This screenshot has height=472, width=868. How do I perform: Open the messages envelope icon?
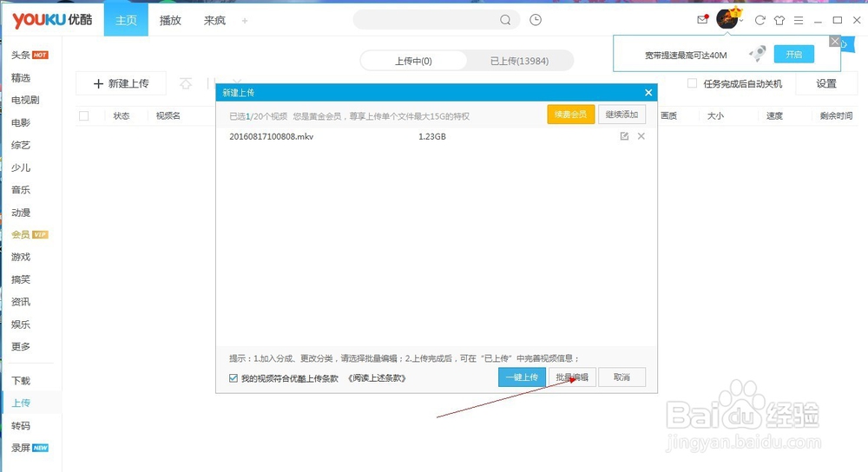point(702,20)
